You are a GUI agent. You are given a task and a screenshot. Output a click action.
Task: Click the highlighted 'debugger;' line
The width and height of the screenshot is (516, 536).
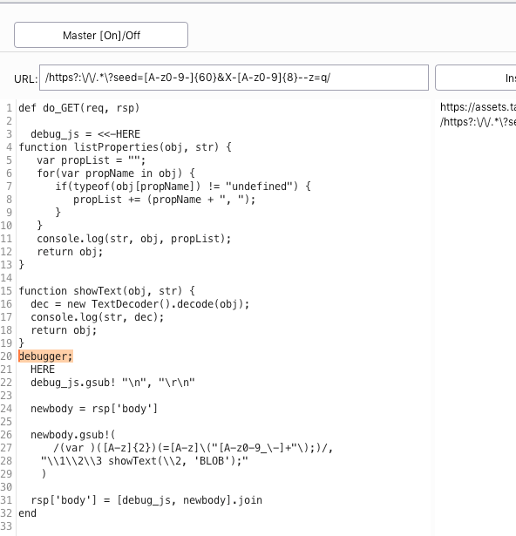(x=45, y=356)
